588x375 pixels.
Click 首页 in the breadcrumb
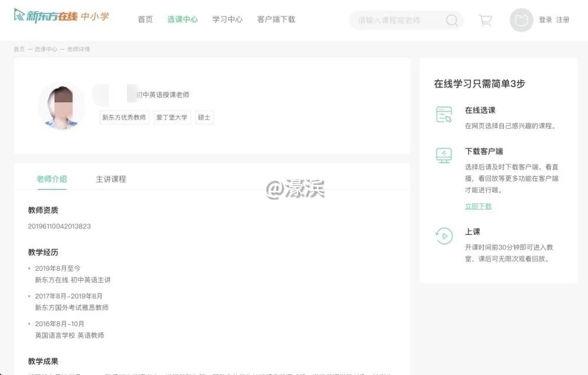tap(19, 49)
